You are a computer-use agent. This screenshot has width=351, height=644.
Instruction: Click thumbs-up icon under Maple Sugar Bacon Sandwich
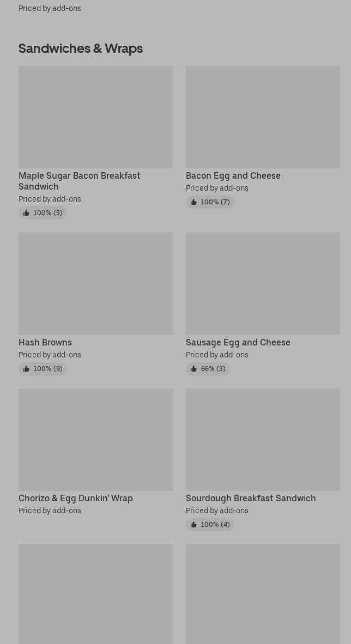click(x=26, y=213)
